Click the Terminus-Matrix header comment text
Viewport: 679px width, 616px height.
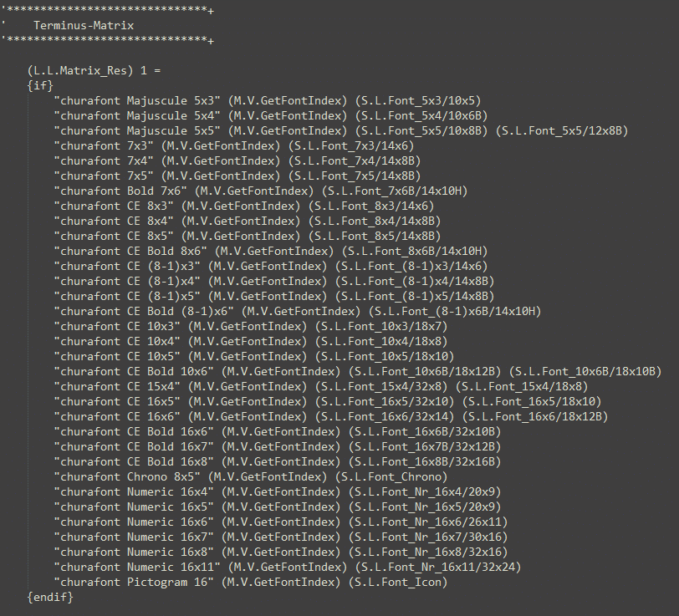click(84, 25)
